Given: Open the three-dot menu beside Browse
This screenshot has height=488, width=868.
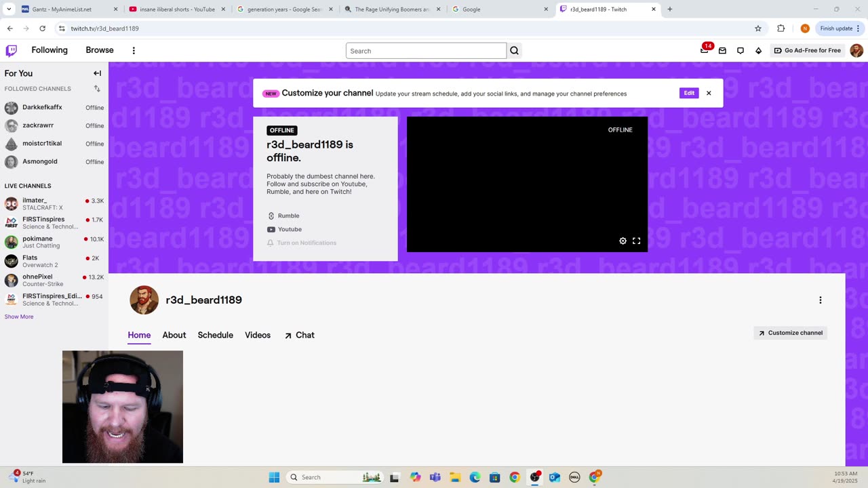Looking at the screenshot, I should click(134, 50).
